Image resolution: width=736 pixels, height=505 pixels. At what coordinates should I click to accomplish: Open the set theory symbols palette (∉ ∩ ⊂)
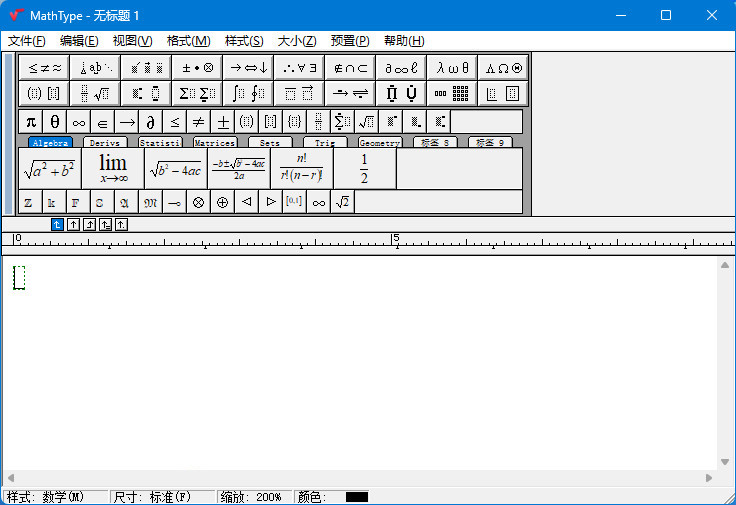tap(350, 68)
